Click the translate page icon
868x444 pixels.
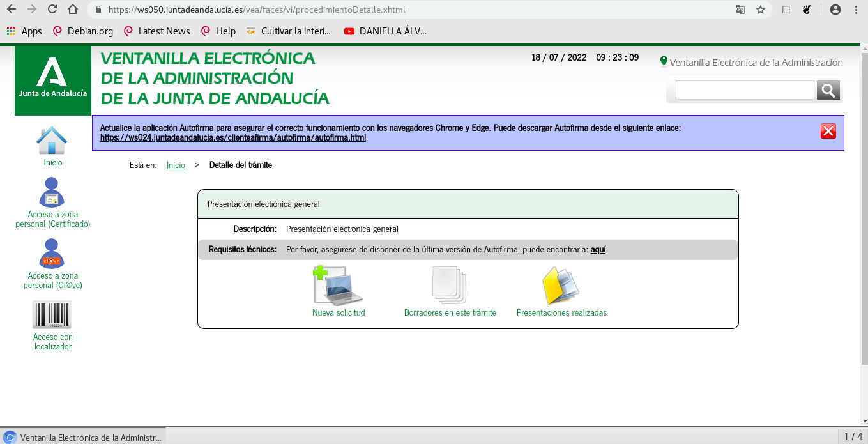click(x=740, y=10)
